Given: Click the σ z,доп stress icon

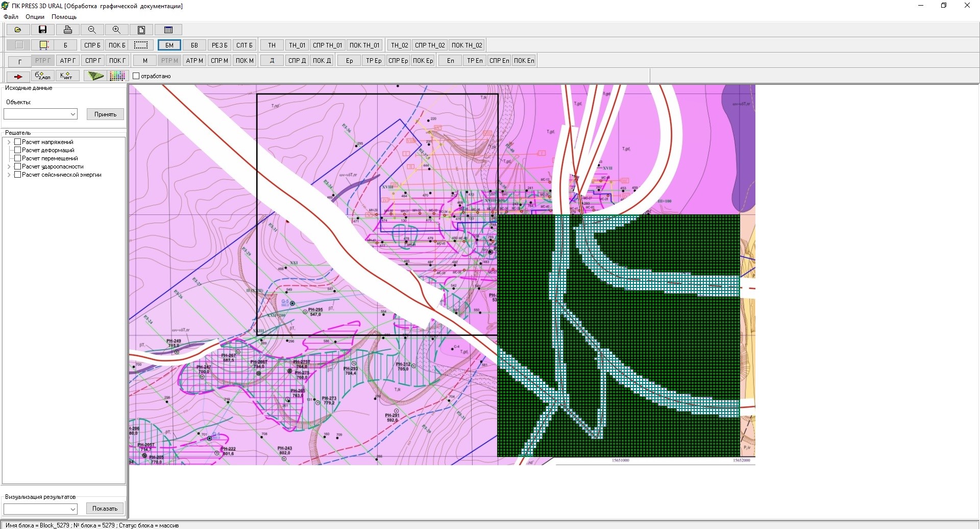Looking at the screenshot, I should [x=42, y=76].
